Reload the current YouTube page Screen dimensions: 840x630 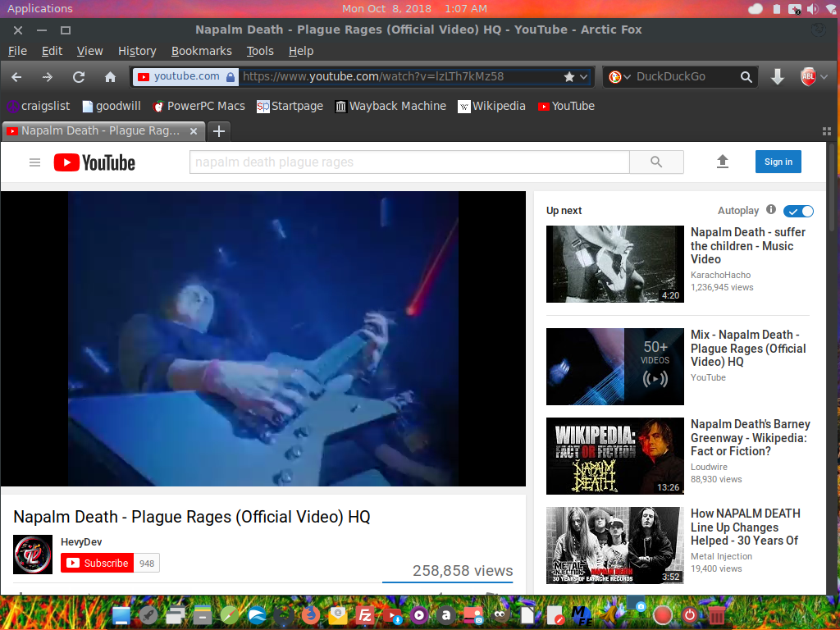tap(79, 77)
